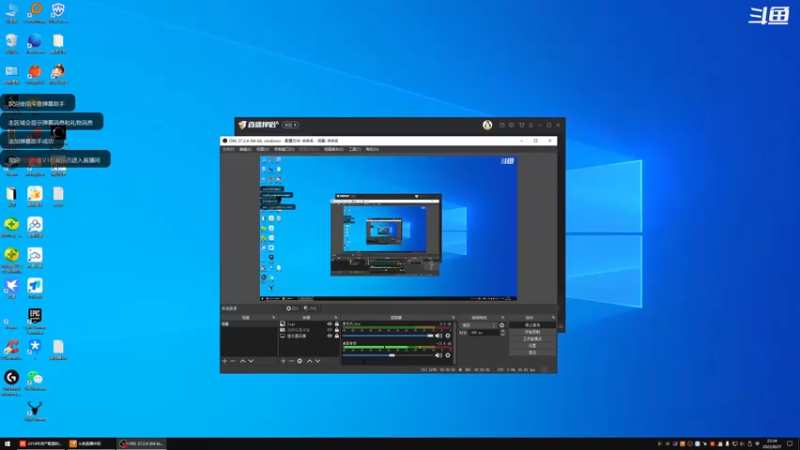This screenshot has height=450, width=800.
Task: Pop out the Scenes dock panel
Action: (273, 318)
